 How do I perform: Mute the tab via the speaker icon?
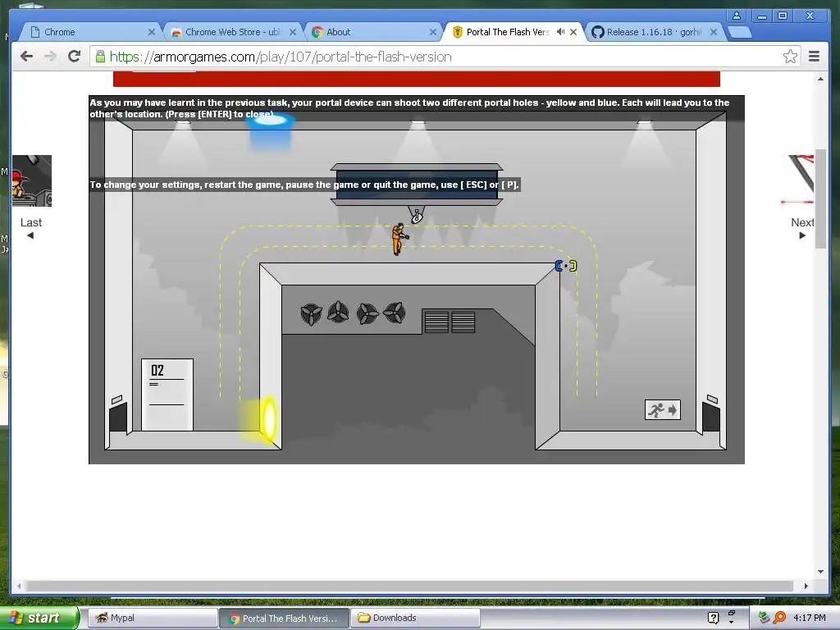coord(560,32)
